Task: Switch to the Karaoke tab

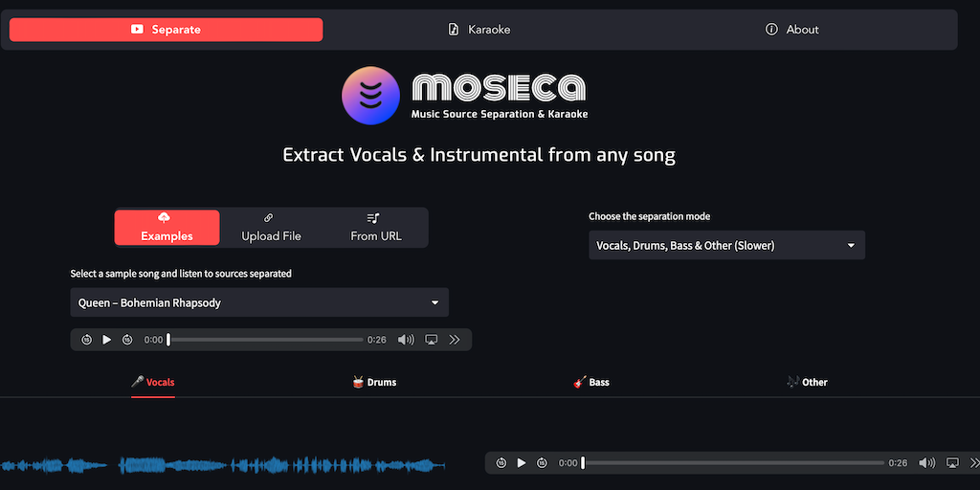Action: pos(479,30)
